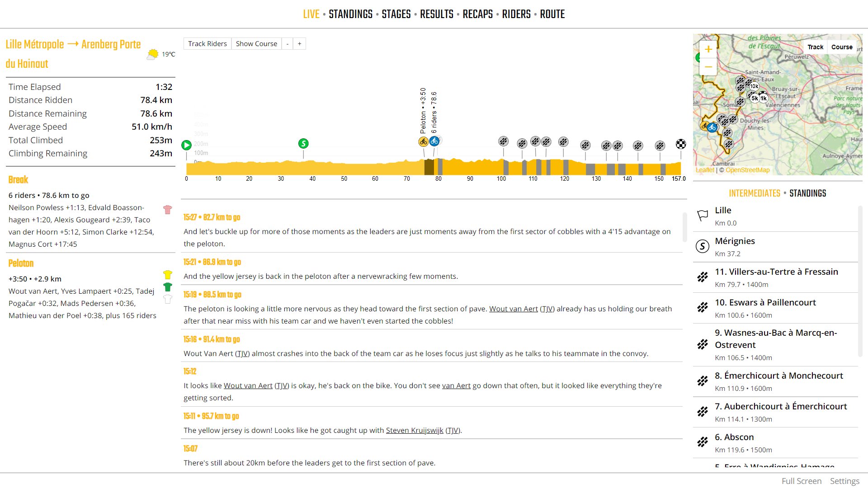Zoom in the profile with plus button

pyautogui.click(x=299, y=44)
